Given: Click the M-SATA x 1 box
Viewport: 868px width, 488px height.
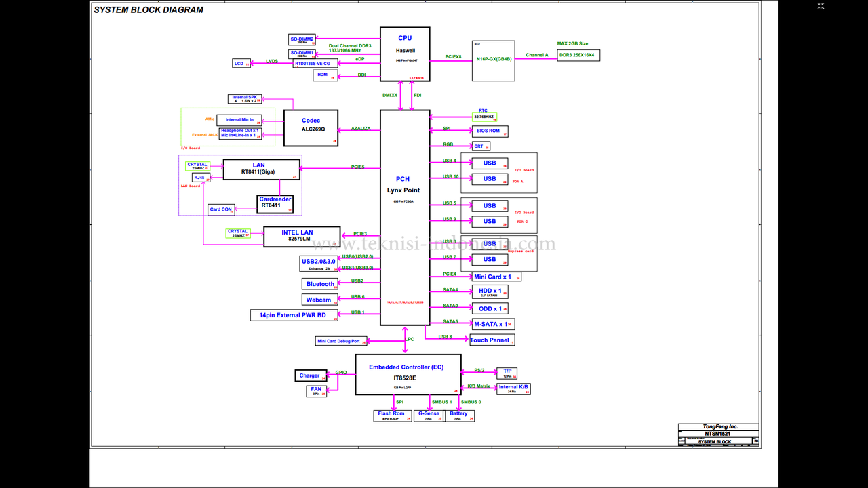Looking at the screenshot, I should pyautogui.click(x=493, y=324).
